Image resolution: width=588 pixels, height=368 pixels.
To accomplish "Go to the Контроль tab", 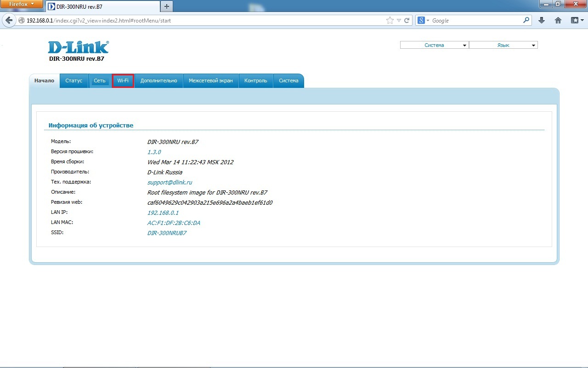I will tap(256, 80).
